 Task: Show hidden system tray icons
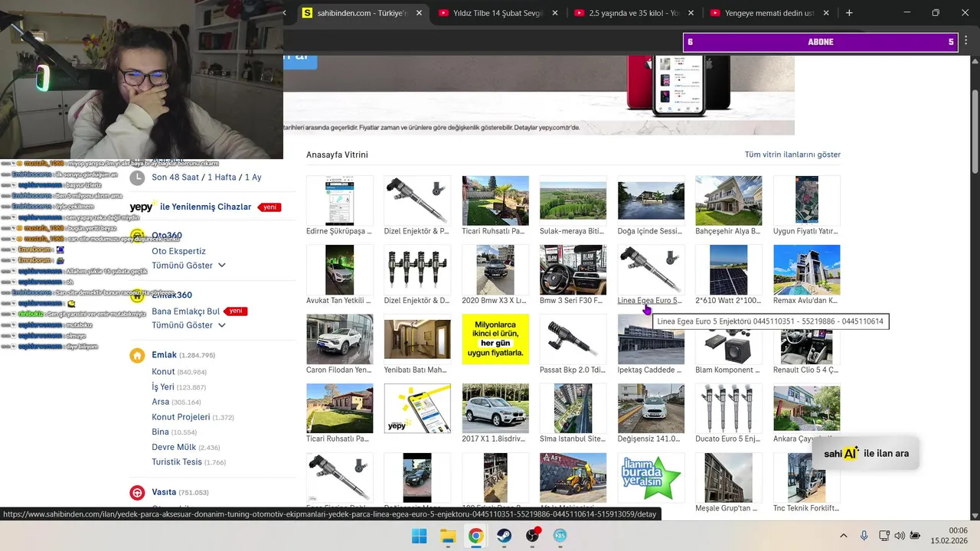pos(844,536)
